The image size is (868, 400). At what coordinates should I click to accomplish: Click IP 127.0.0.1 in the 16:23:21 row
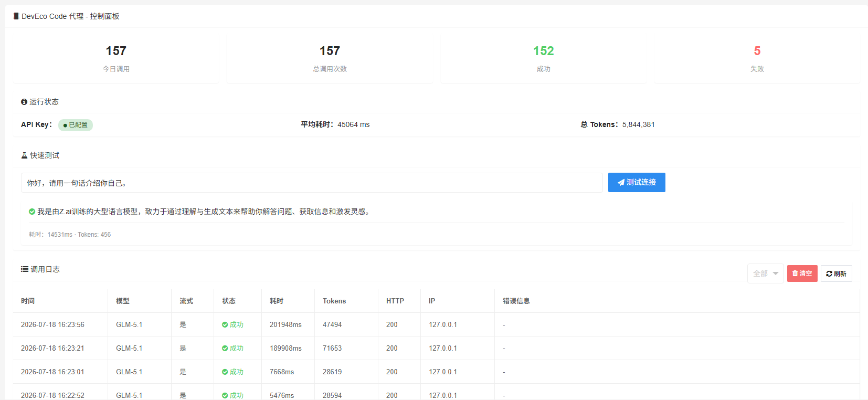tap(443, 349)
